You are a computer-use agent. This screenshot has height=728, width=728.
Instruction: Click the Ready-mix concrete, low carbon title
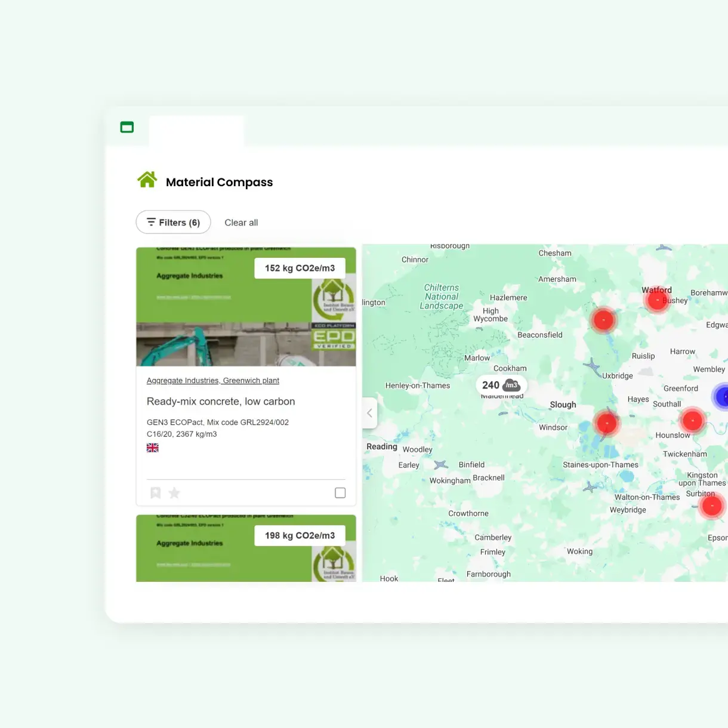click(221, 402)
